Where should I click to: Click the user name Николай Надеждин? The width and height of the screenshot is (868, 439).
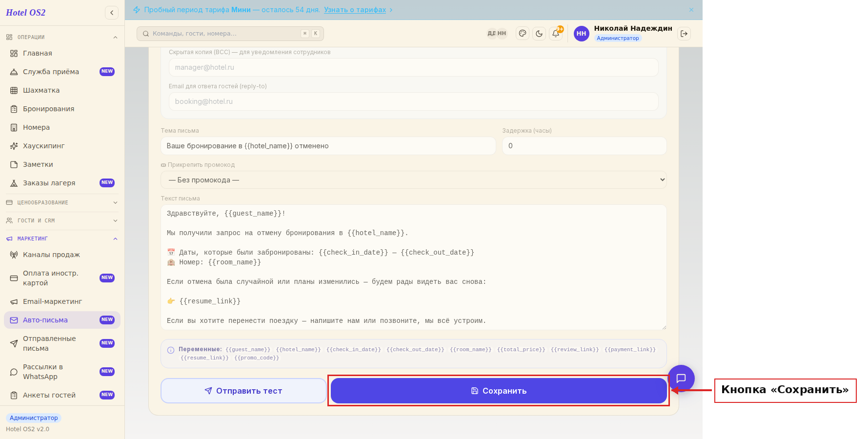pos(633,28)
